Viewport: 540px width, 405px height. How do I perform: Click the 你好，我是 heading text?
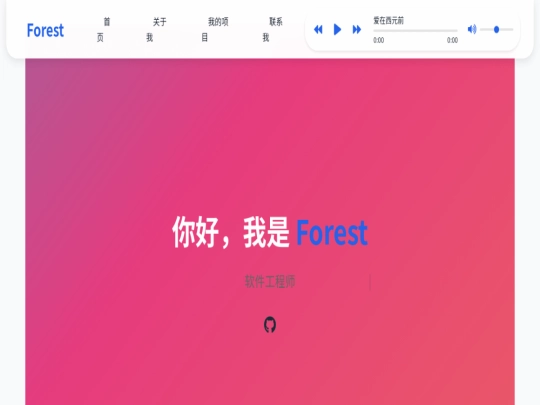[x=231, y=232]
